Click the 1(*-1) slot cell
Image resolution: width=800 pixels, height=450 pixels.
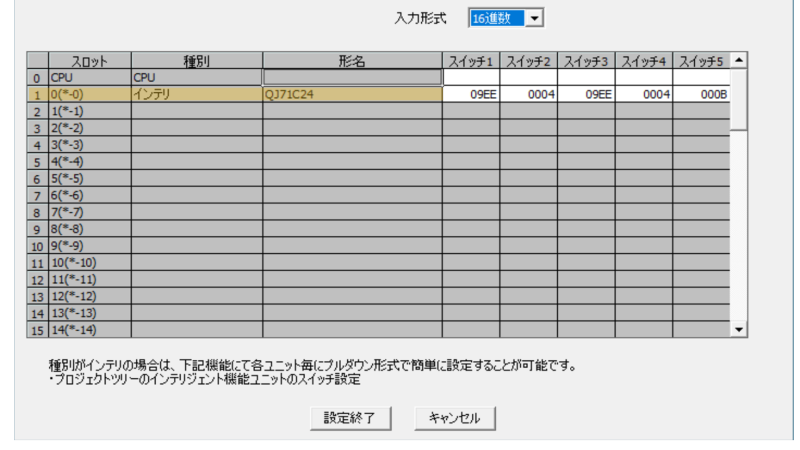pos(89,111)
